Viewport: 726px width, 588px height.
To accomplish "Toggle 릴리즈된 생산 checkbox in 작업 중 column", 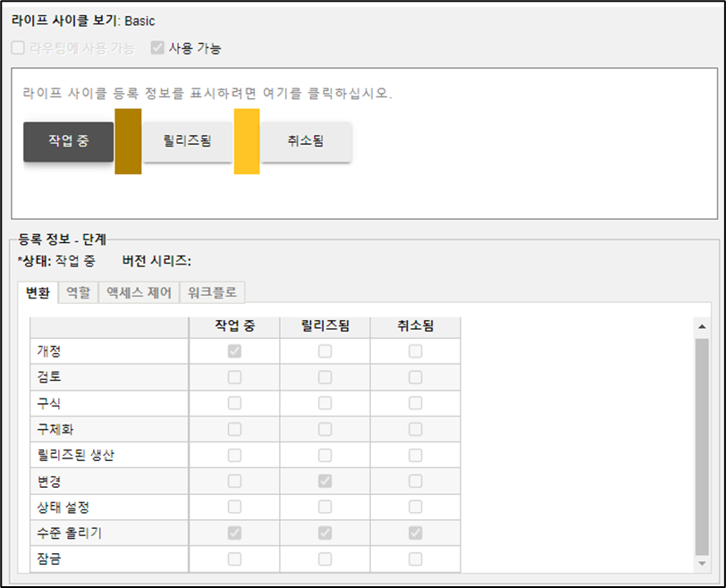I will 234,455.
